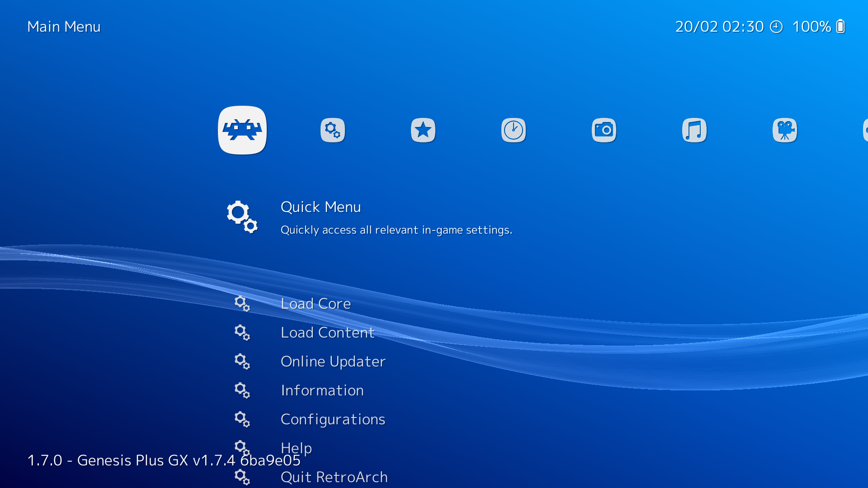Click the gear icon beside Help
The height and width of the screenshot is (488, 868).
click(242, 448)
